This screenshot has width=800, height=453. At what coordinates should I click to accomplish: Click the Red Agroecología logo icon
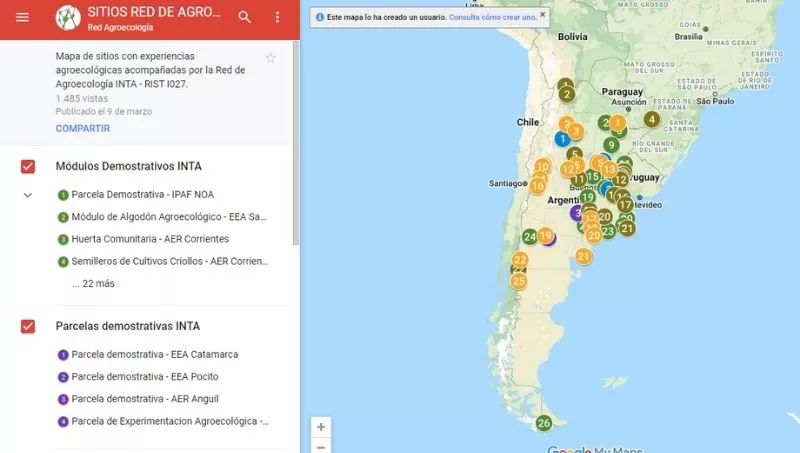coord(68,17)
